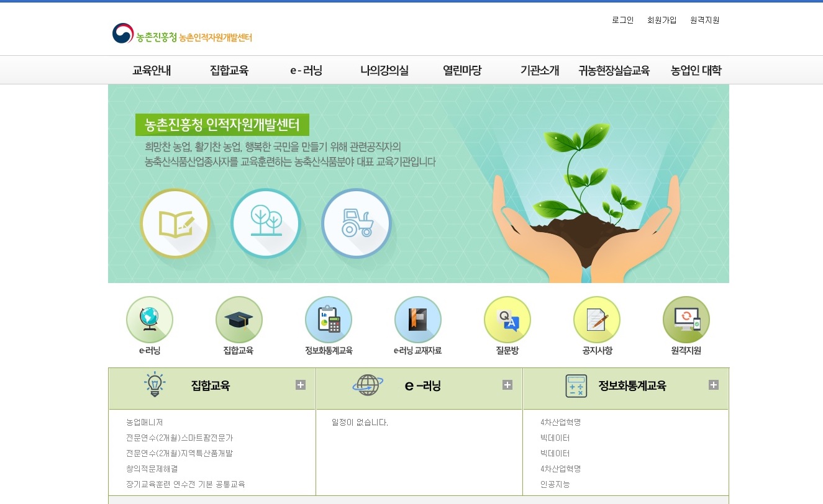The width and height of the screenshot is (823, 504).
Task: Open the e-러닝 main menu item
Action: (306, 70)
